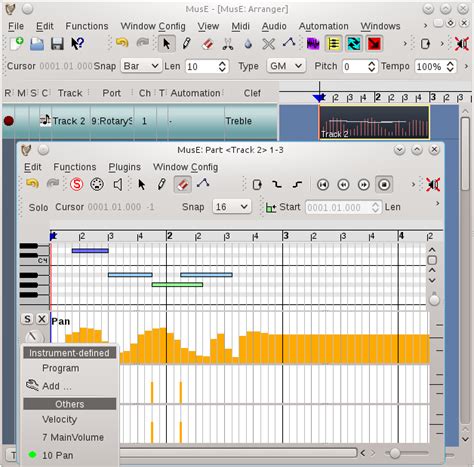This screenshot has height=467, width=474.
Task: Open the yellow mixer icon
Action: click(333, 44)
